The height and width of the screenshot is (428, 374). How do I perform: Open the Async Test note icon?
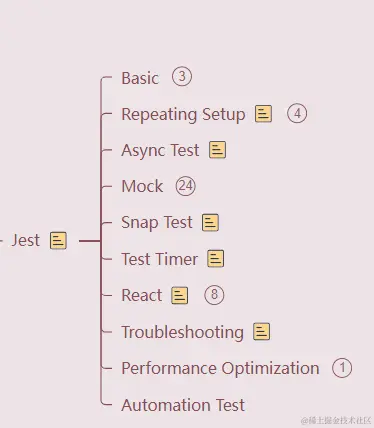[217, 150]
